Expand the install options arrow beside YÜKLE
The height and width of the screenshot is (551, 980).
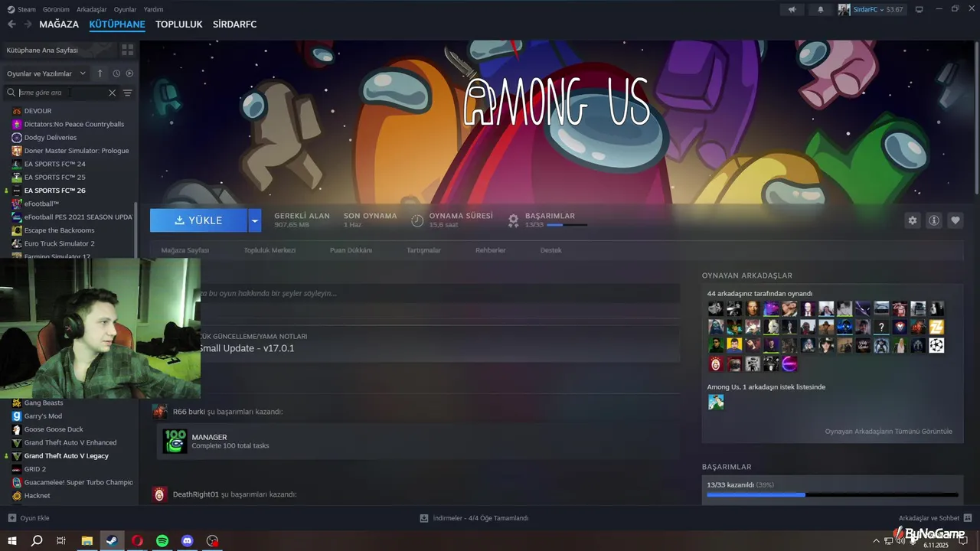pos(255,220)
